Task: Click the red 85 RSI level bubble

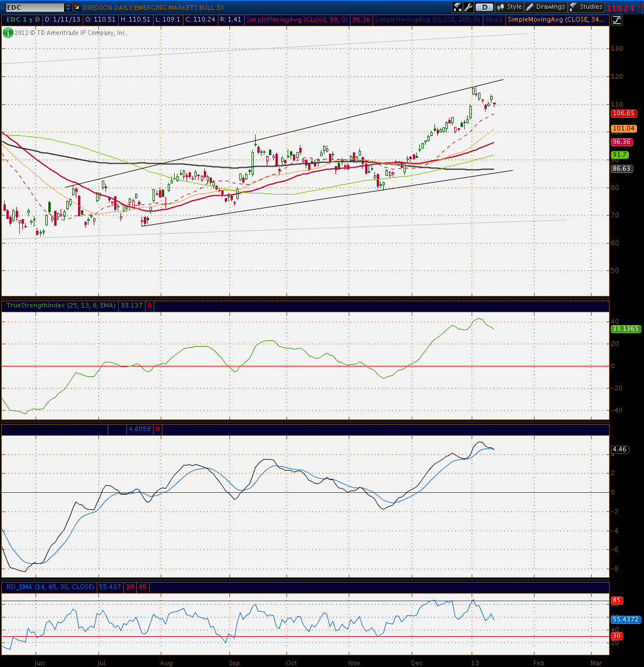Action: tap(617, 600)
